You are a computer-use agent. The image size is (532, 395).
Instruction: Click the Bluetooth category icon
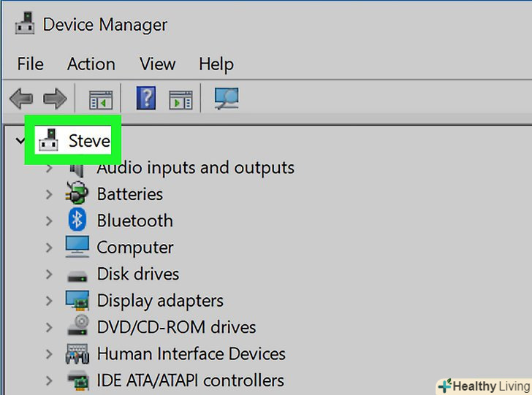[x=77, y=220]
